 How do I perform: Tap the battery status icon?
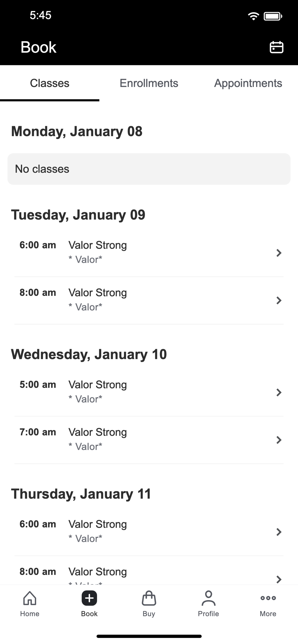[273, 16]
